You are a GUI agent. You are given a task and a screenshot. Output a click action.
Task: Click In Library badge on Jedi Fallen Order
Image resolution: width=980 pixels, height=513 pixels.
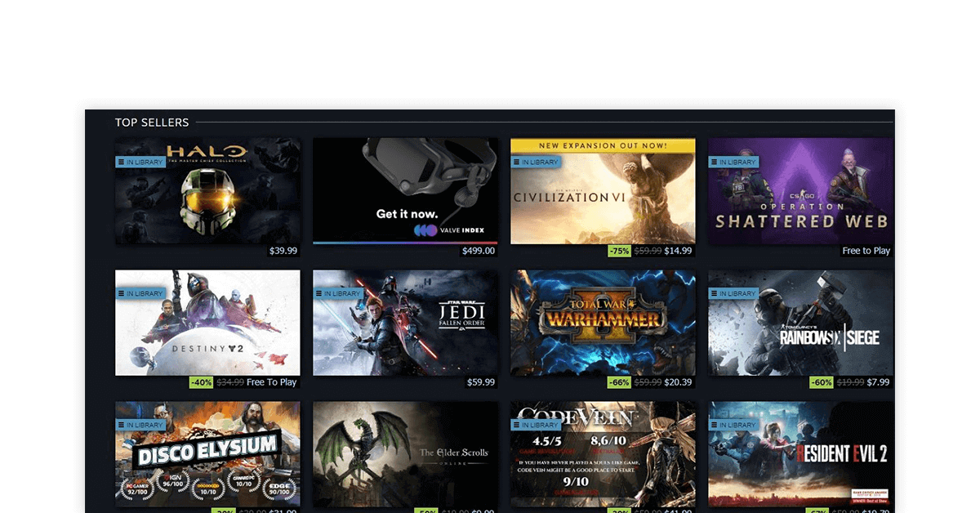(338, 293)
